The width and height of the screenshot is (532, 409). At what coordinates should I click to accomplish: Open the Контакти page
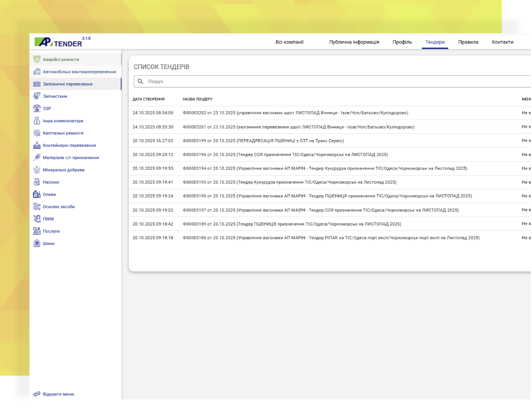tap(503, 42)
